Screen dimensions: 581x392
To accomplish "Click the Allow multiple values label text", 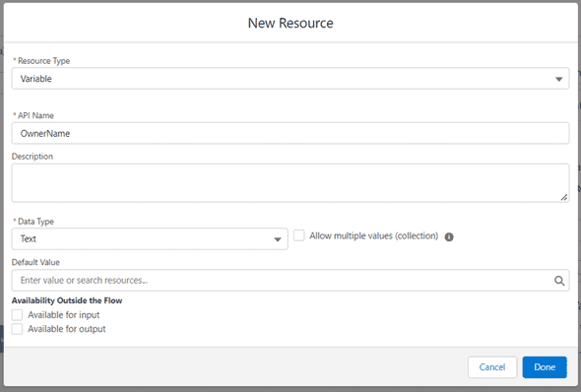I will coord(374,236).
